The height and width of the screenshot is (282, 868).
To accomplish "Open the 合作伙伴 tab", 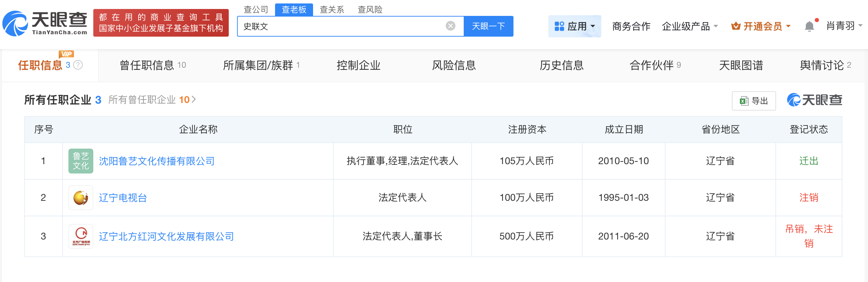I will point(655,65).
